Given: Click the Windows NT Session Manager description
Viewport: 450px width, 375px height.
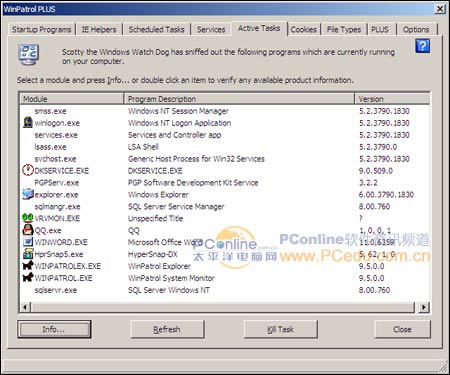Looking at the screenshot, I should (178, 111).
